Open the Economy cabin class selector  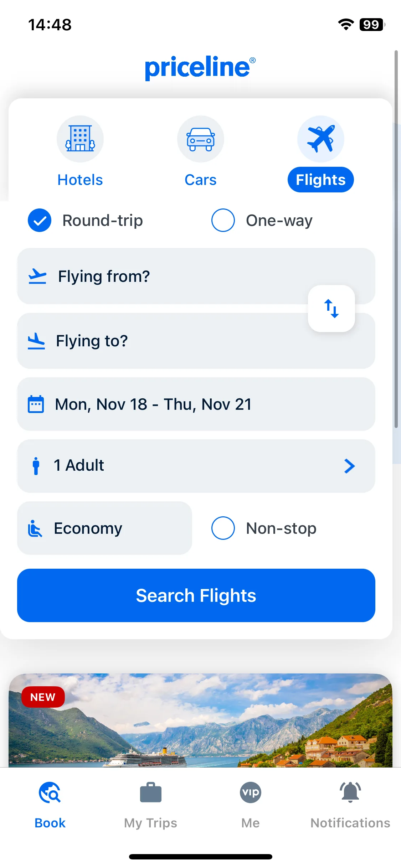pos(104,528)
